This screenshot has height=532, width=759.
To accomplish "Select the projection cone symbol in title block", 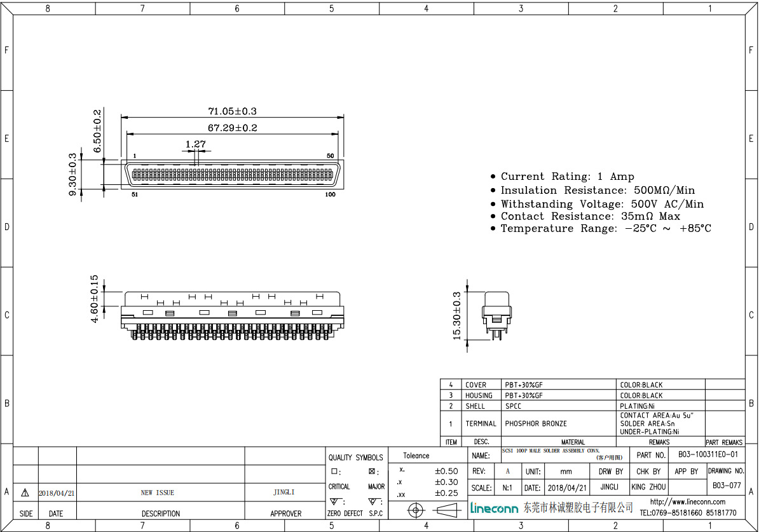I will pos(446,510).
